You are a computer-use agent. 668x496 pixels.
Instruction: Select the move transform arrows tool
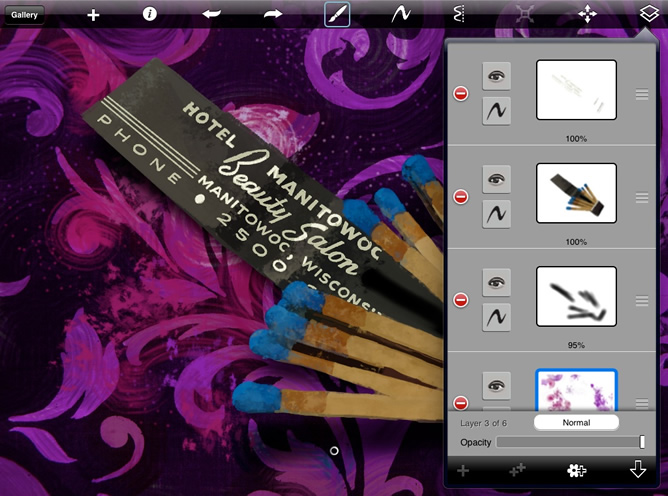(x=587, y=14)
